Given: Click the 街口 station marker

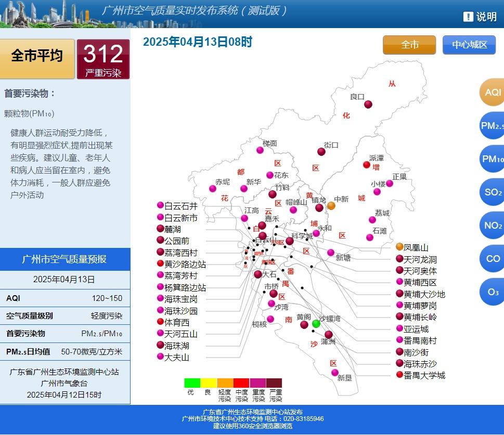Looking at the screenshot, I should coord(321,152).
